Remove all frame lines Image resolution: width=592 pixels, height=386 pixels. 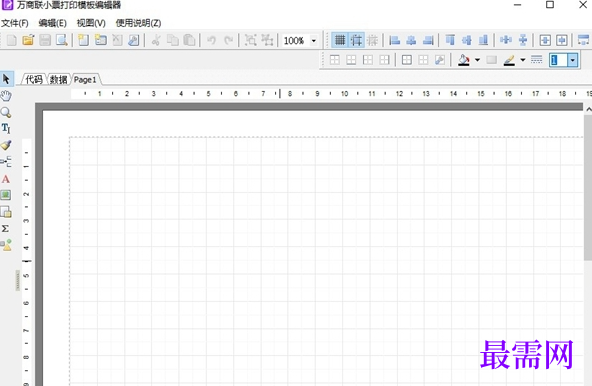coord(423,60)
